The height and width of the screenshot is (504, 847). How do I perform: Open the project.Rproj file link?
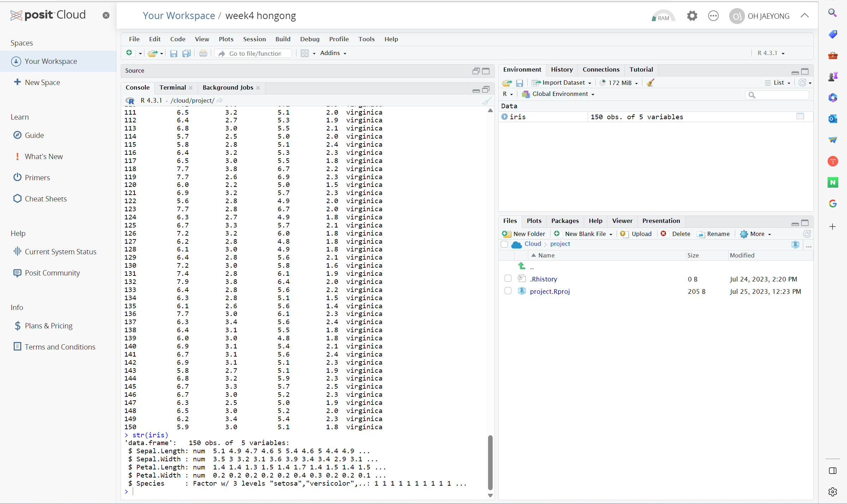click(x=549, y=291)
